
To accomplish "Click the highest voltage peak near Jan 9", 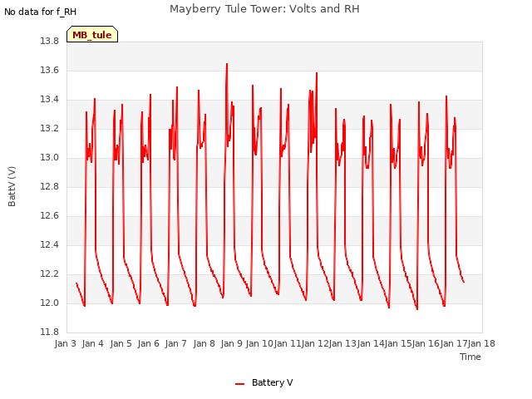I will pos(227,64).
